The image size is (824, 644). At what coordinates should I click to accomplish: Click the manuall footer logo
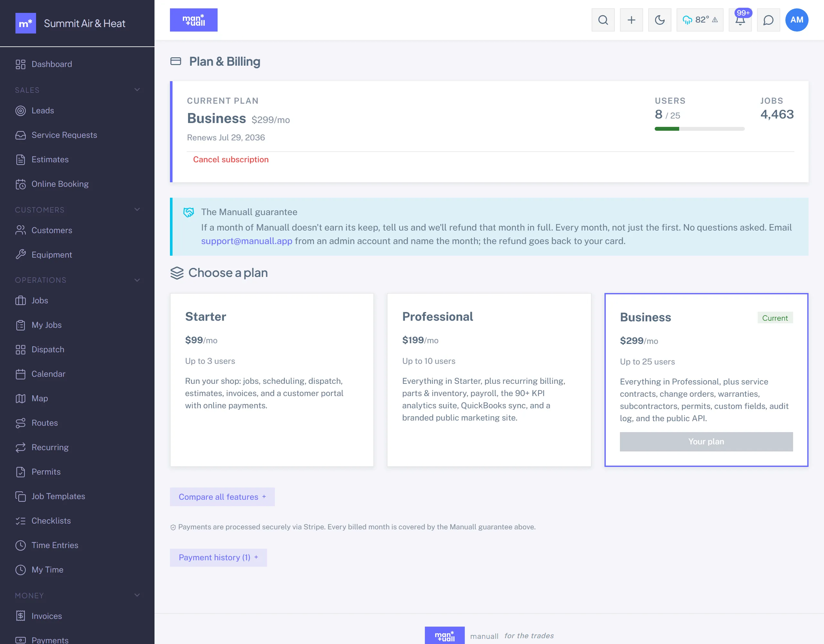point(445,636)
